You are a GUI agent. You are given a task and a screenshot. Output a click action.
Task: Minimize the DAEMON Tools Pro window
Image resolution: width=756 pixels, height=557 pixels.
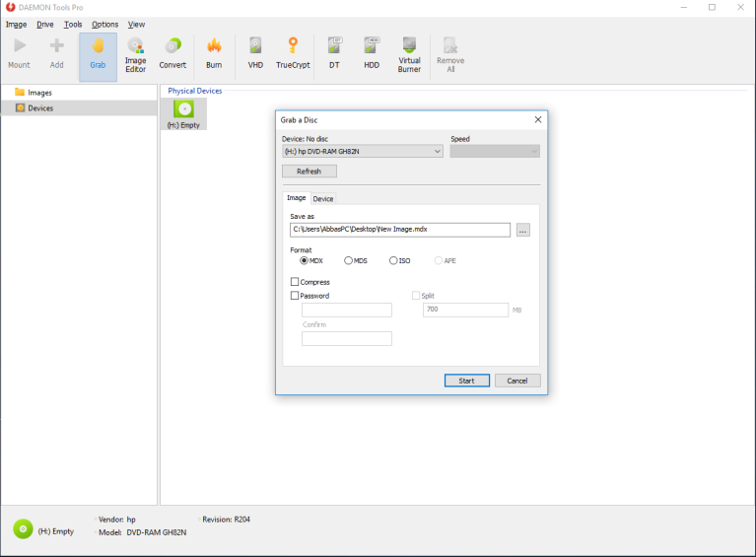684,7
